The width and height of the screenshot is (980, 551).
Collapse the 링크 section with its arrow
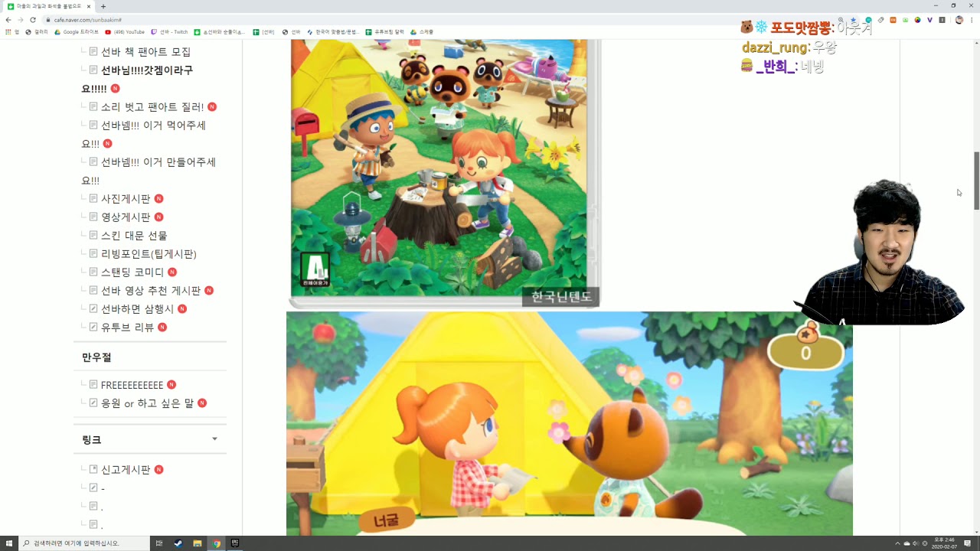click(214, 439)
